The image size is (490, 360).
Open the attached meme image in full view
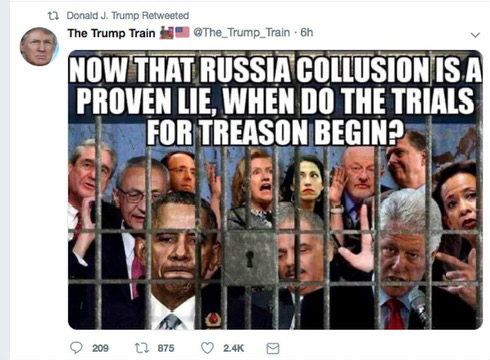click(275, 190)
